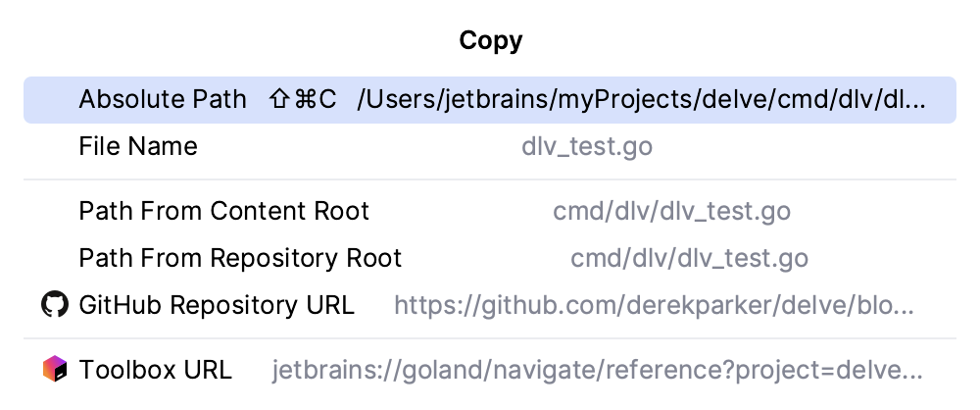Click the /Users/jetbrains/myProjects absolute path value

pos(641,100)
